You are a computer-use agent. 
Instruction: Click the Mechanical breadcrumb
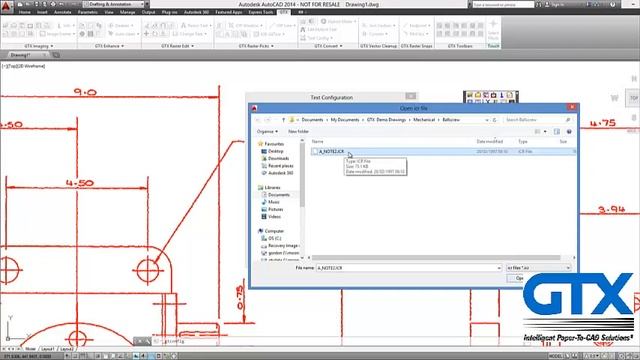pyautogui.click(x=424, y=120)
